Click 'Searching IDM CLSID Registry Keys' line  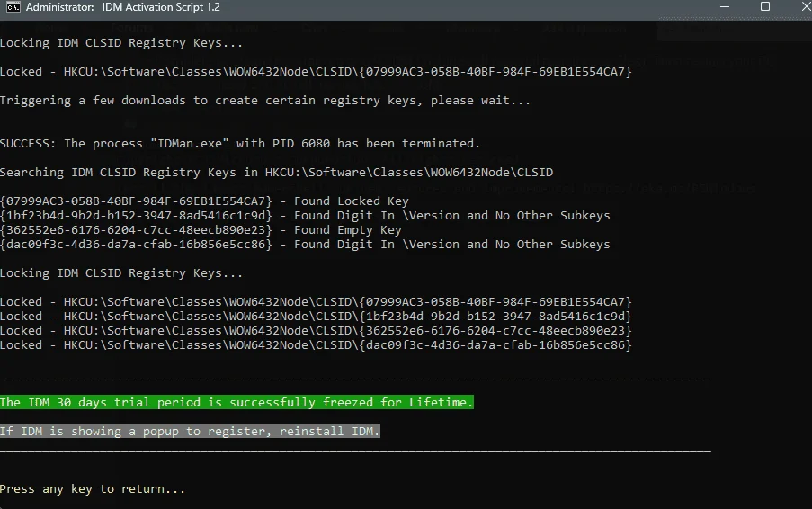click(x=277, y=172)
